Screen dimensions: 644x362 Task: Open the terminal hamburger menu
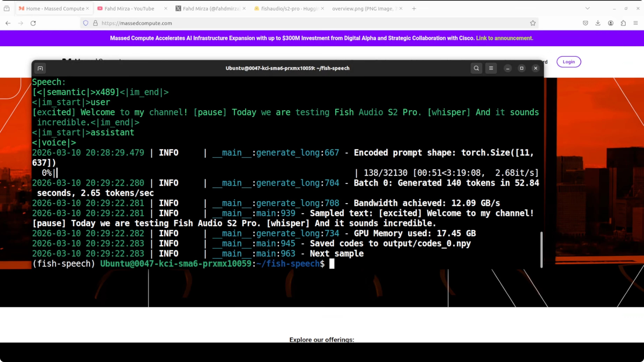coord(491,68)
